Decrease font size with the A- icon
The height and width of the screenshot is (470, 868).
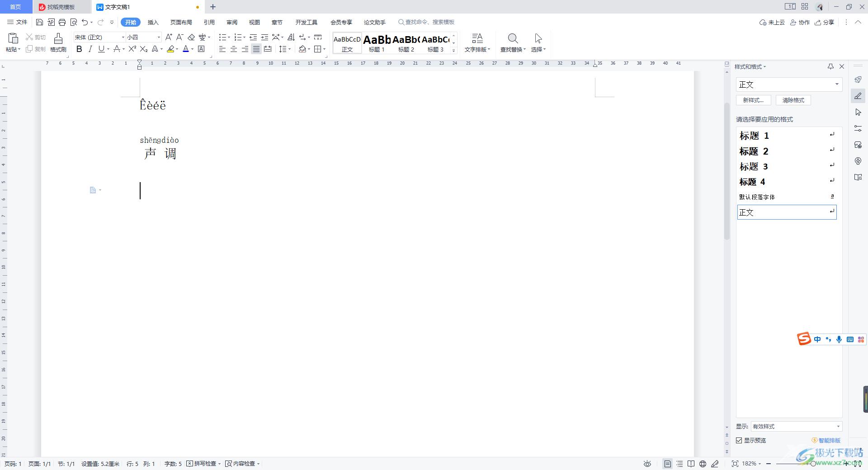tap(179, 37)
